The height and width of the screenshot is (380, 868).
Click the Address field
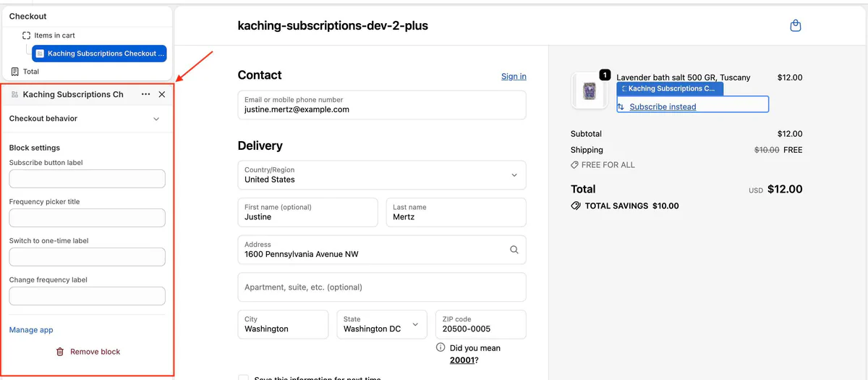click(x=382, y=250)
